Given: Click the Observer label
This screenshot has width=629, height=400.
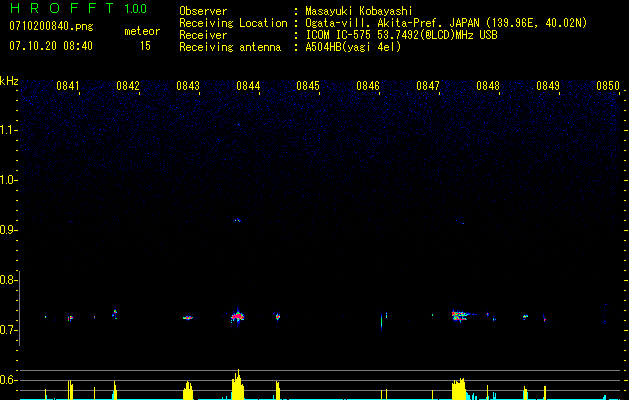Looking at the screenshot, I should 203,11.
